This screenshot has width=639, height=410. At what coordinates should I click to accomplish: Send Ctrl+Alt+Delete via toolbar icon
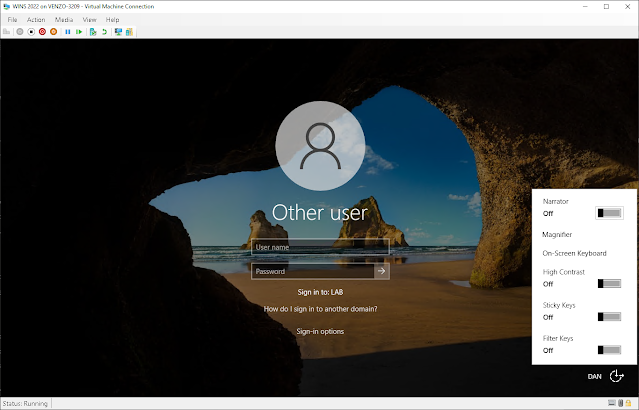[7, 32]
